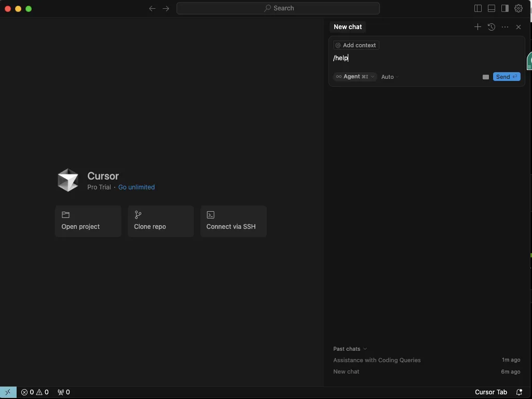Close the chat panel
This screenshot has height=399, width=532.
519,27
